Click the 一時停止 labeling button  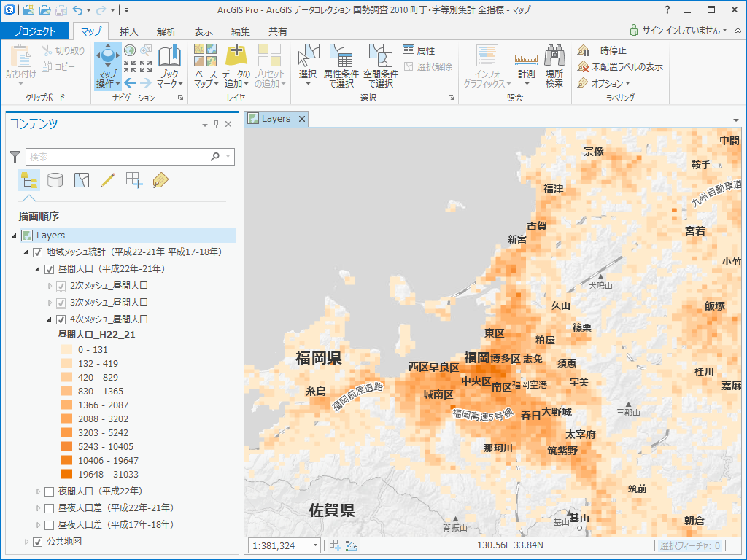pos(602,50)
